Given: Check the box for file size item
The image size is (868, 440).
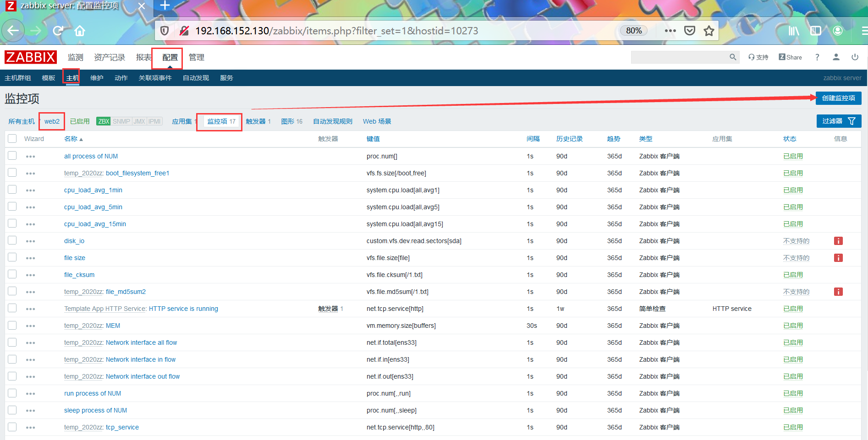Looking at the screenshot, I should [12, 257].
